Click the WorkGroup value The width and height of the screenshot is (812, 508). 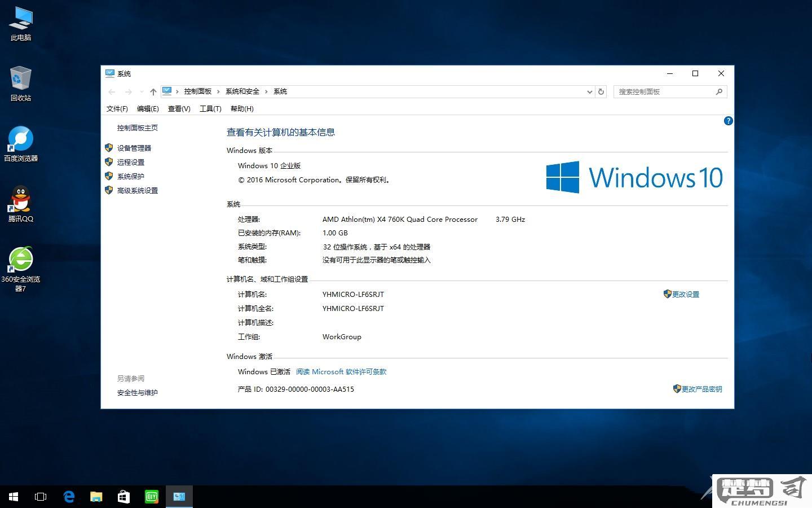[x=342, y=336]
